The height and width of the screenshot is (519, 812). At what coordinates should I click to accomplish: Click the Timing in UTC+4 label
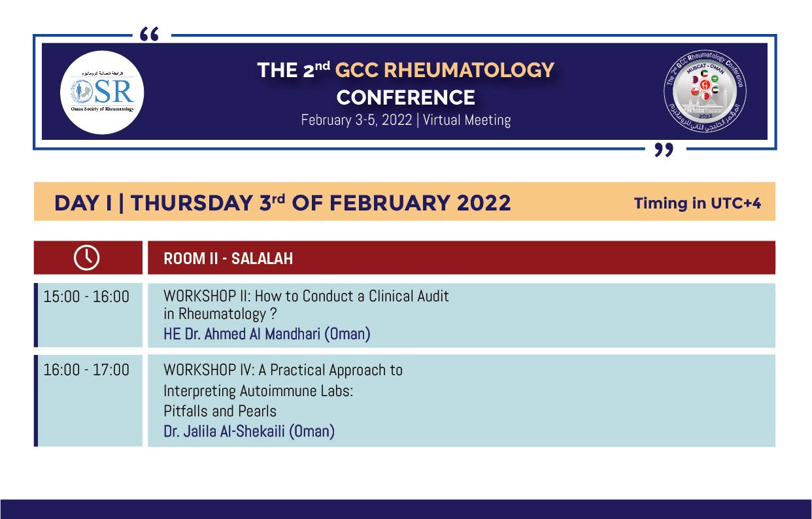click(x=698, y=203)
